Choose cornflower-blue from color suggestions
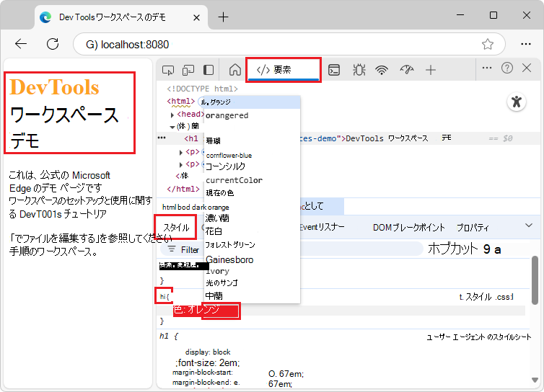Viewport: 544px width, 392px height. [x=252, y=155]
